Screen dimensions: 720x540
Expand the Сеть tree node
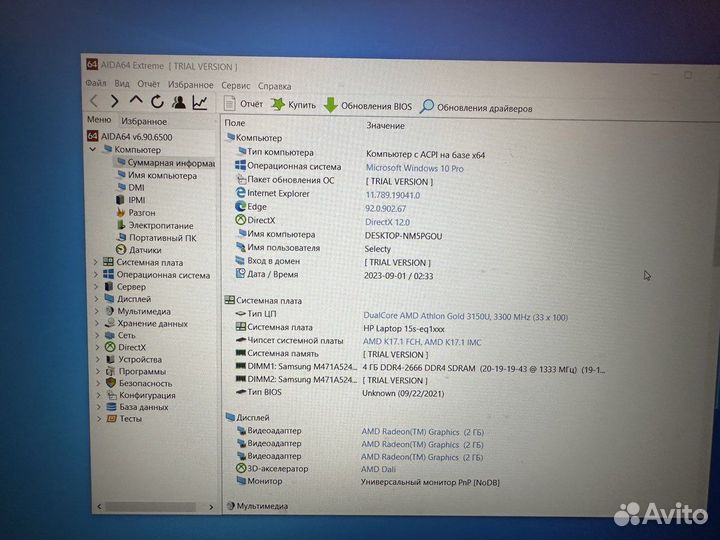pyautogui.click(x=98, y=335)
